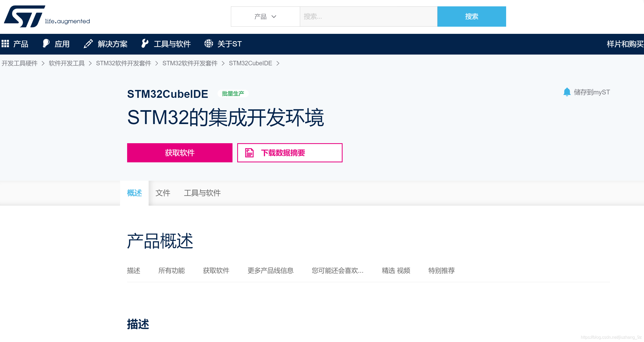This screenshot has width=644, height=342.
Task: Jump to 精选 视频 section
Action: [396, 270]
